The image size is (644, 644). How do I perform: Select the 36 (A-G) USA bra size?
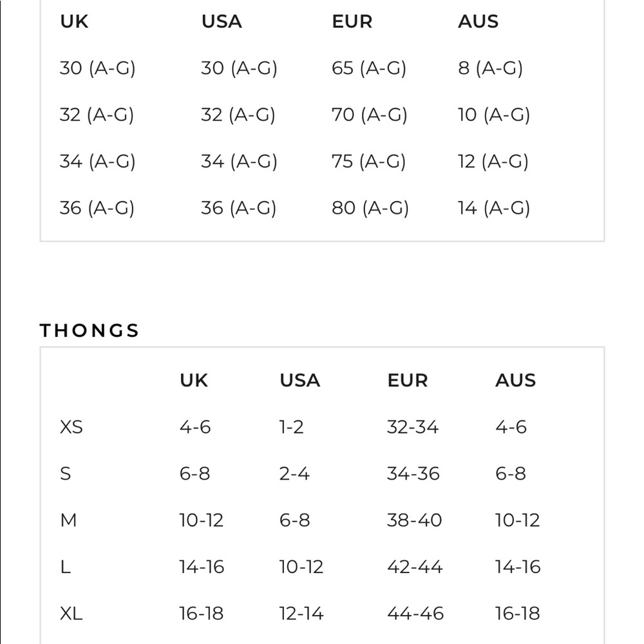click(x=239, y=208)
